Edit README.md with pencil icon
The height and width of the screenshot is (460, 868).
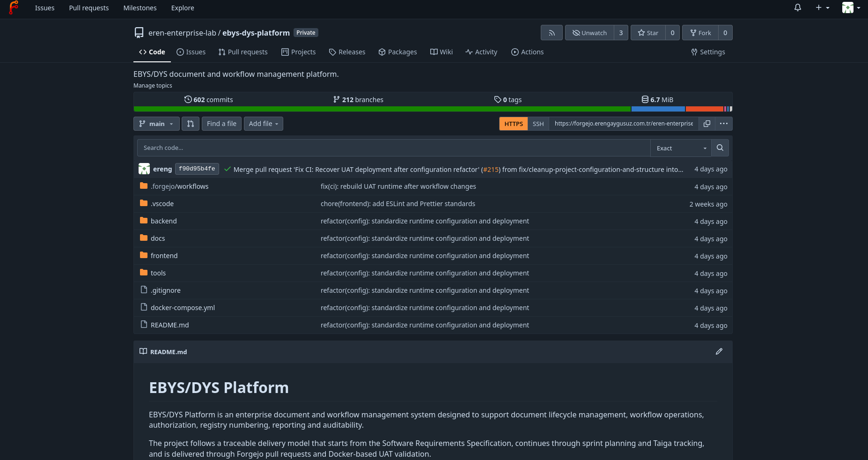pyautogui.click(x=719, y=351)
